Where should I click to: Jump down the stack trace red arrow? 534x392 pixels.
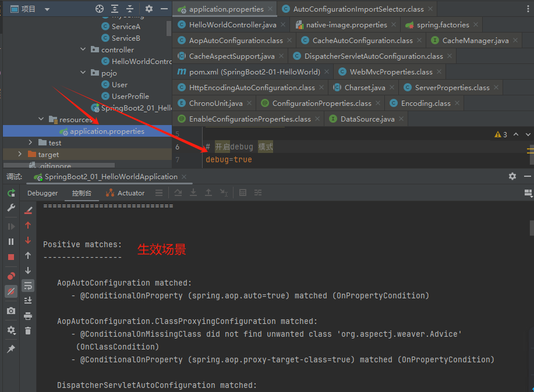coord(28,240)
